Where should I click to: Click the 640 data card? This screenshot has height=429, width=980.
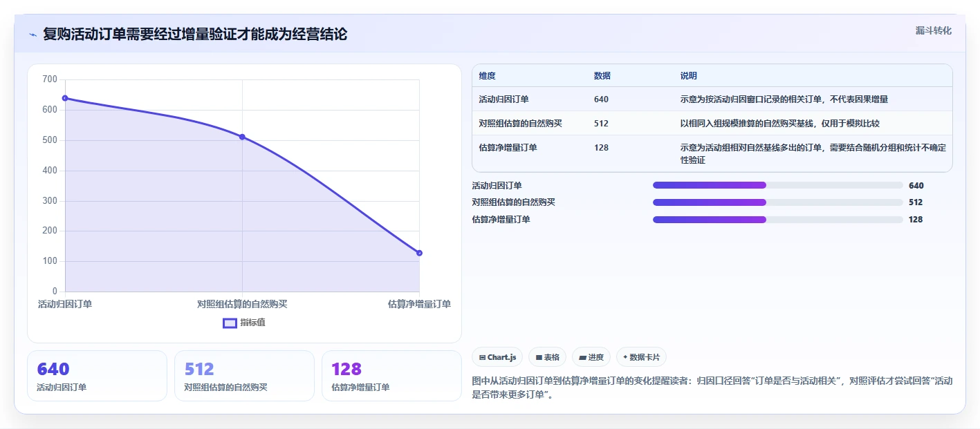coord(97,376)
